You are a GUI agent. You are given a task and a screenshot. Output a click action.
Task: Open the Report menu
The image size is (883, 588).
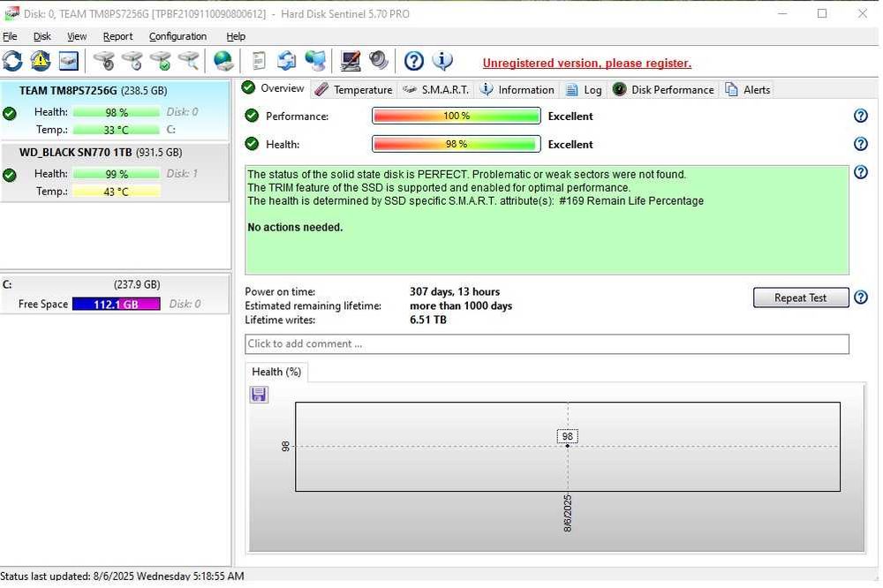tap(117, 36)
